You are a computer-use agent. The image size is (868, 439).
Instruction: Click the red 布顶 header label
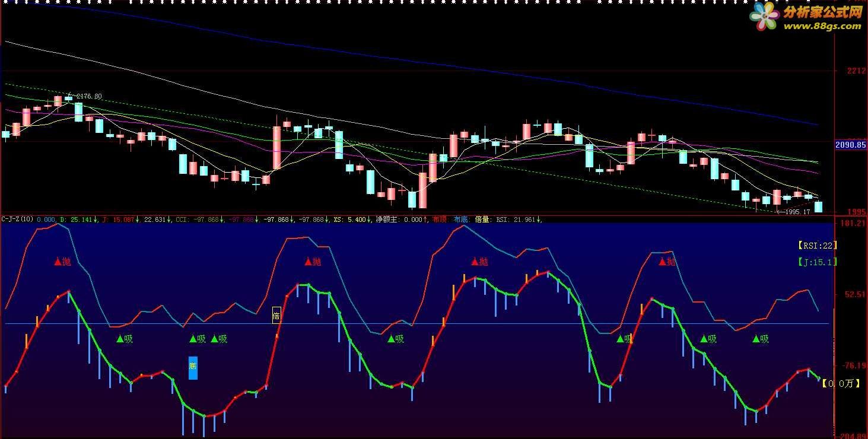pos(441,220)
